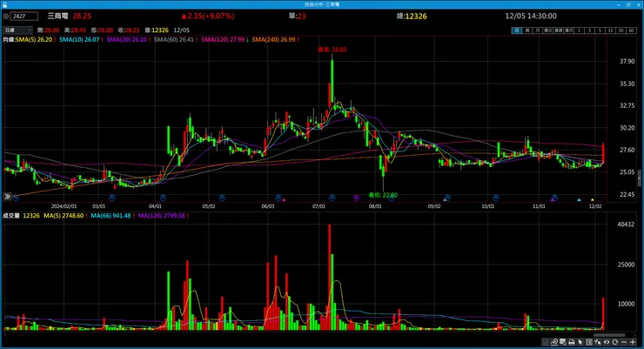644x349 pixels.
Task: Click the crosshair cursor tool icon
Action: coord(598,342)
